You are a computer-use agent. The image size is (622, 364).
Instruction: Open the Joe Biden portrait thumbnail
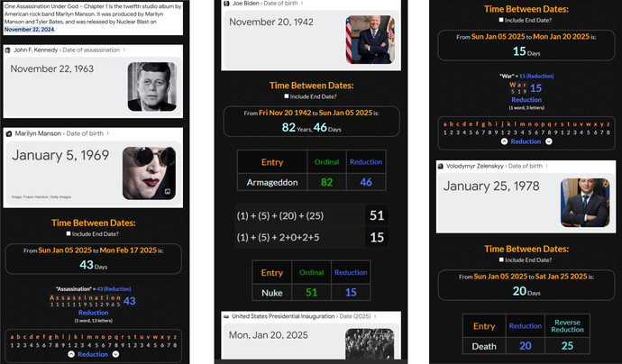370,40
